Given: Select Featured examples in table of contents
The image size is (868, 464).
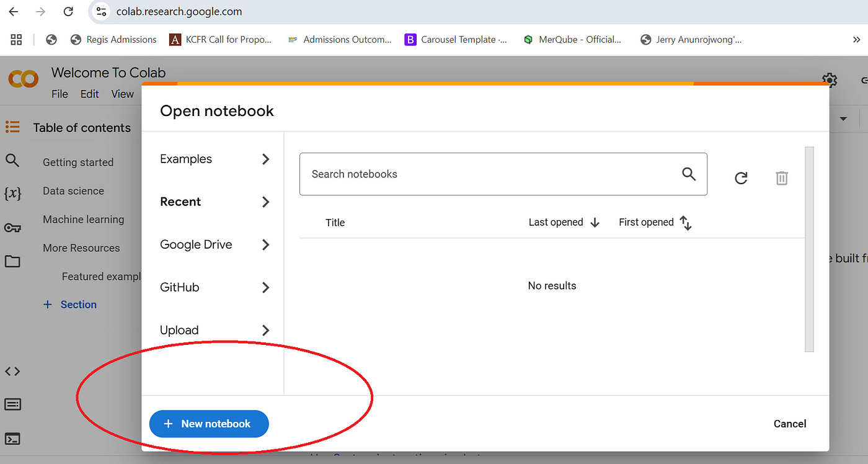Looking at the screenshot, I should tap(102, 277).
